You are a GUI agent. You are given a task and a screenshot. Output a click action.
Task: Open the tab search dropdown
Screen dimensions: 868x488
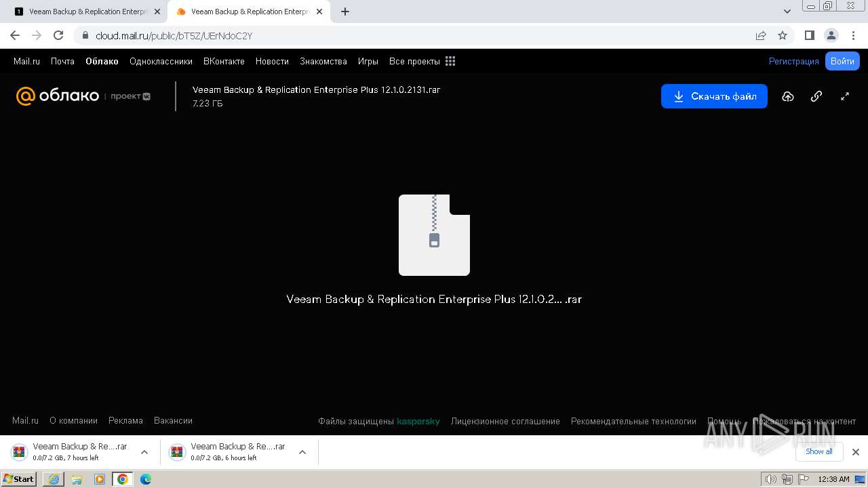787,12
